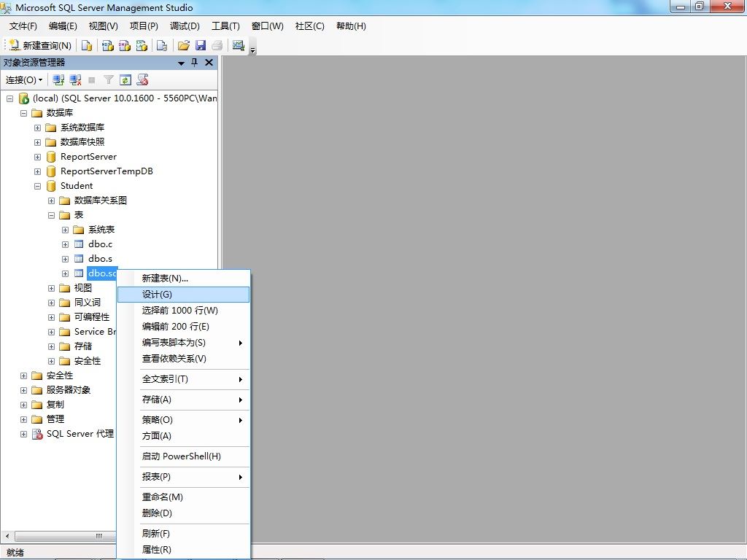Choose 选择前 1000 行(W) menu item
This screenshot has height=560, width=747.
[x=183, y=311]
